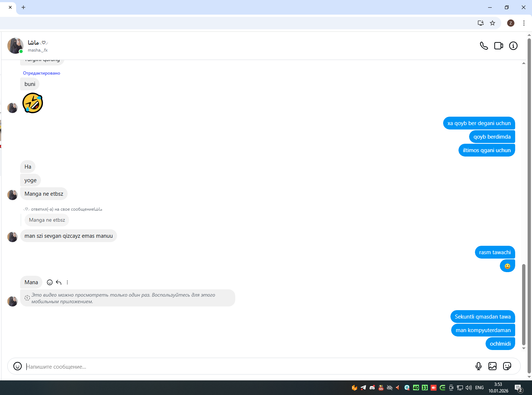The image size is (532, 395).
Task: Click the tray temperature reading 40
Action: pos(416,388)
